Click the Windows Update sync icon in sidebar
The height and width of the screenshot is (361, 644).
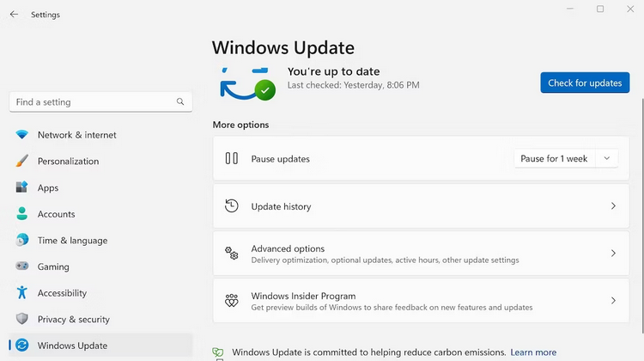click(x=21, y=345)
